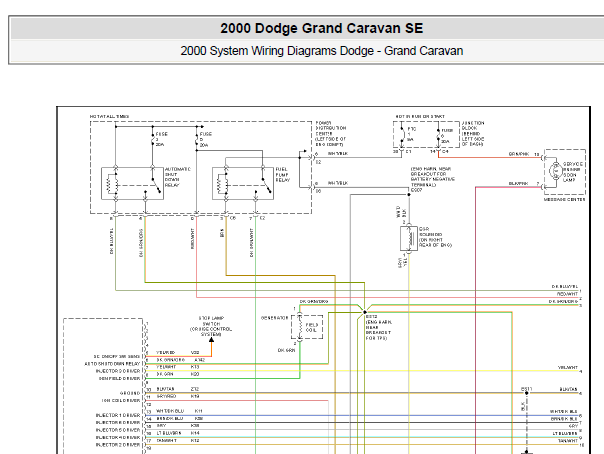
Task: Click the "MESSAGE CENTER" label
Action: coord(564,199)
